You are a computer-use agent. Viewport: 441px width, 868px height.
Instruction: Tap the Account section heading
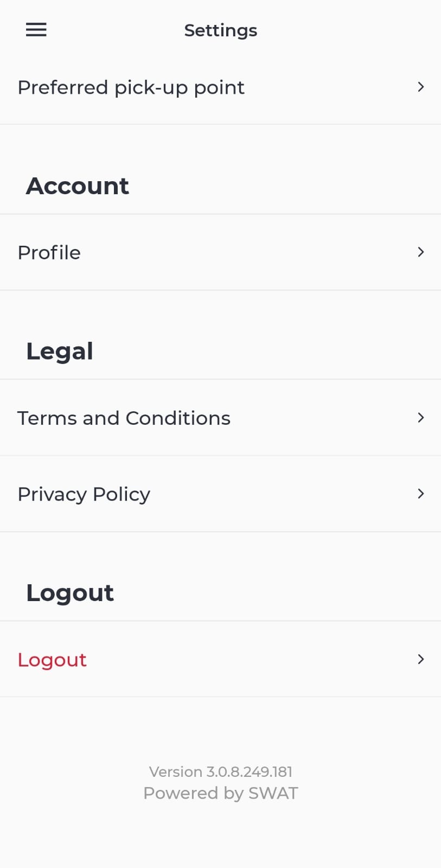[77, 186]
